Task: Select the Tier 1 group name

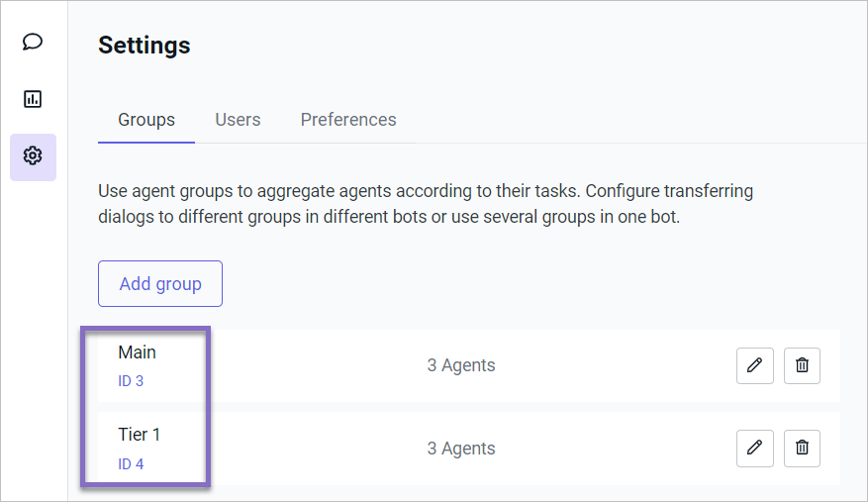Action: tap(140, 435)
